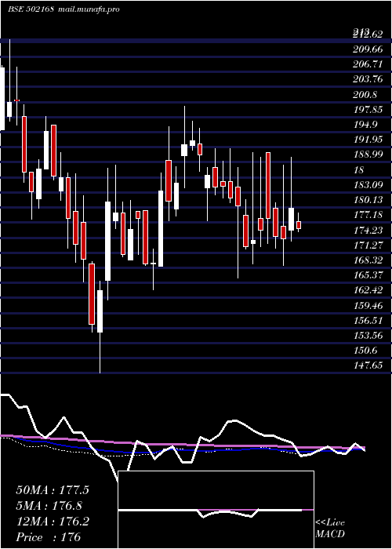The width and height of the screenshot is (392, 549).
Task: Select the 180.13 price axis label
Action: [368, 200]
